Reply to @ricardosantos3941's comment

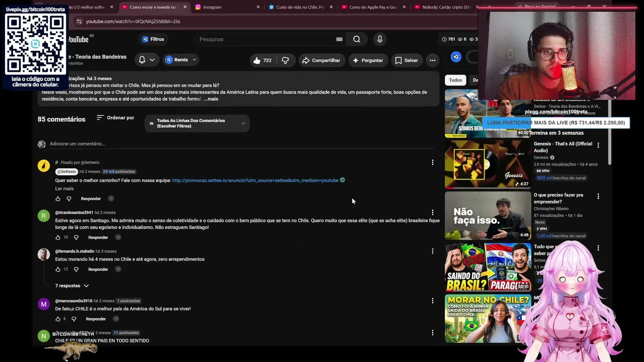pyautogui.click(x=98, y=237)
